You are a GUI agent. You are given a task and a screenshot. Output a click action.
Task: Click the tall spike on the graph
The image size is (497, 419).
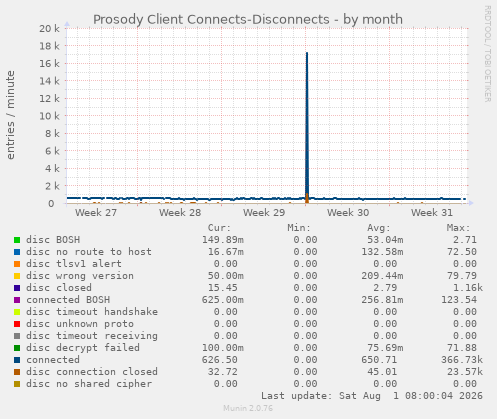(307, 127)
